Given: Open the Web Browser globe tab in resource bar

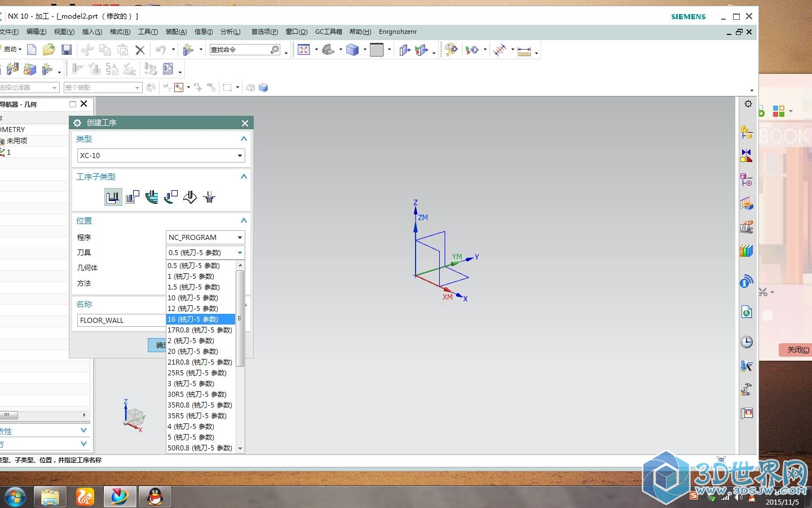Looking at the screenshot, I should [747, 312].
